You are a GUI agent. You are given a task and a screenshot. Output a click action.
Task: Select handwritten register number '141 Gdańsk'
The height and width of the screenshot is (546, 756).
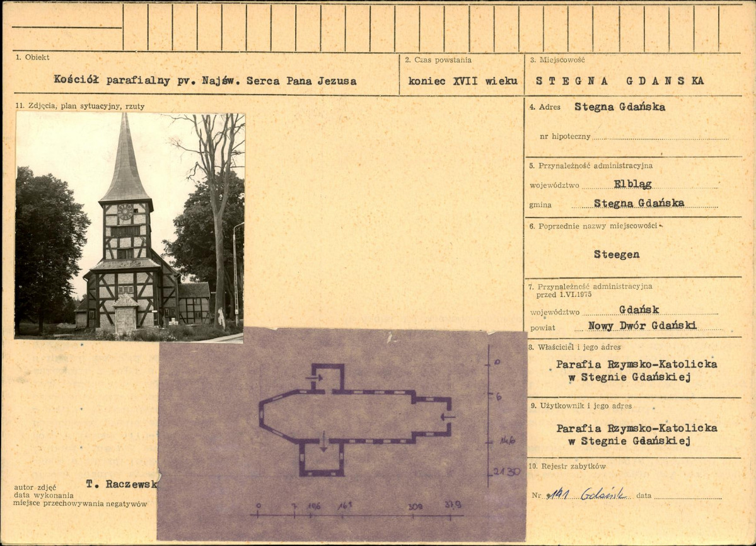pyautogui.click(x=588, y=494)
